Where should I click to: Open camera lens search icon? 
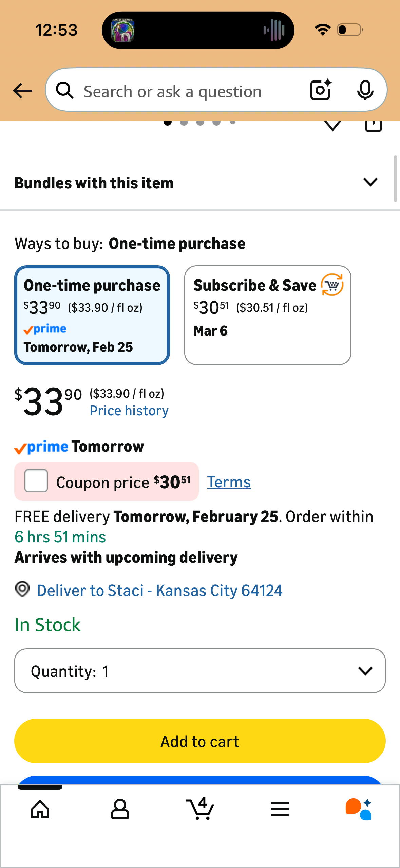321,90
